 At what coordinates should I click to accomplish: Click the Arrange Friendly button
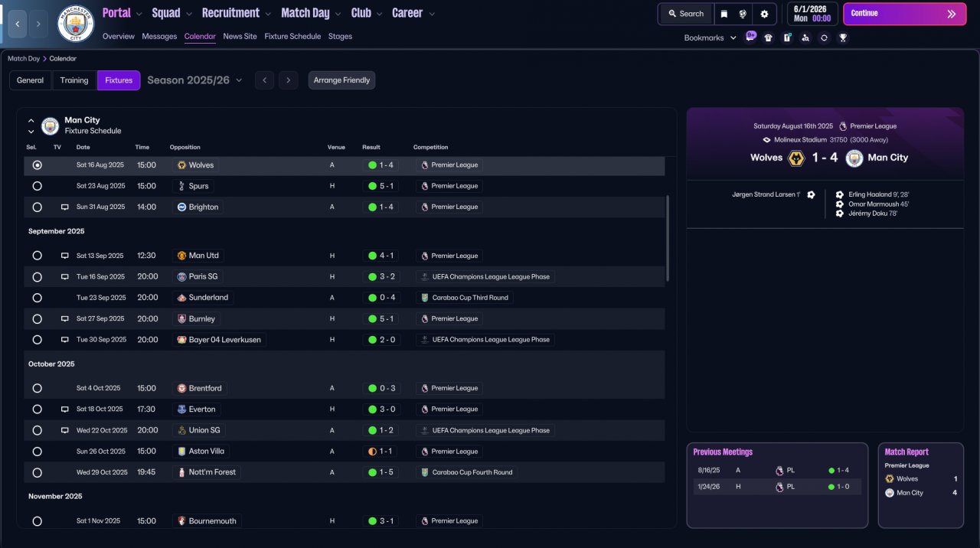(341, 80)
